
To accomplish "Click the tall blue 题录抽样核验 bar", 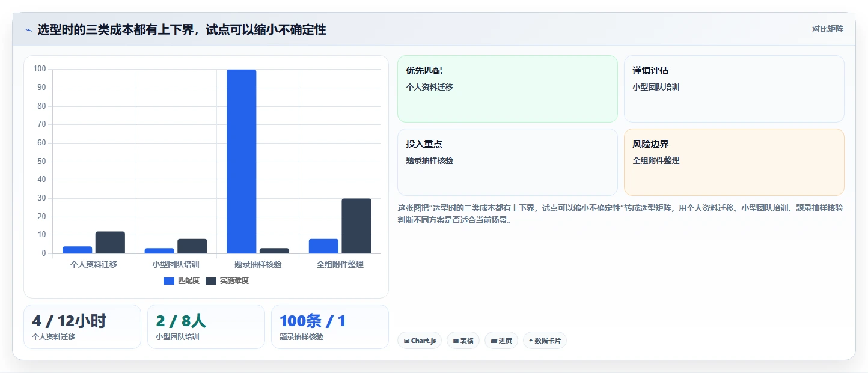I will pos(241,162).
